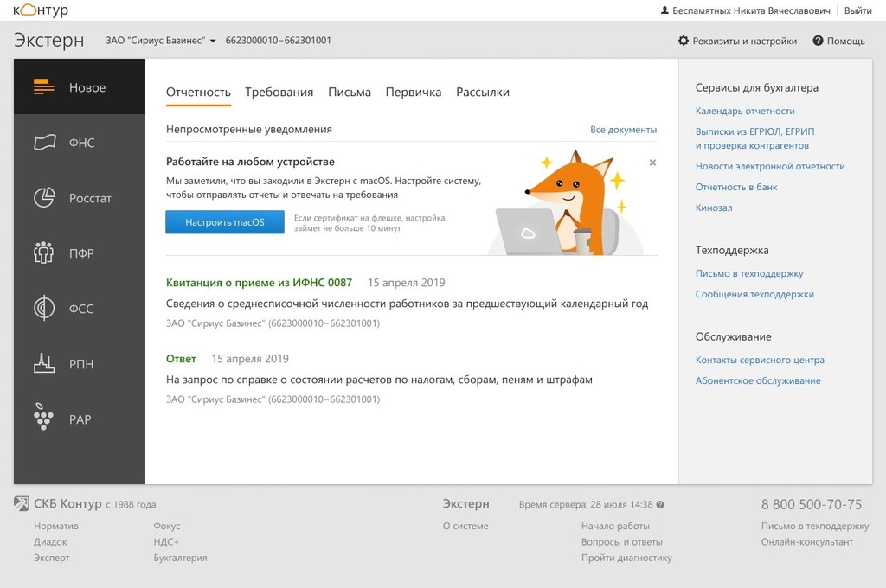This screenshot has width=886, height=588.
Task: Click the Бухгалтерия footer link
Action: click(180, 558)
